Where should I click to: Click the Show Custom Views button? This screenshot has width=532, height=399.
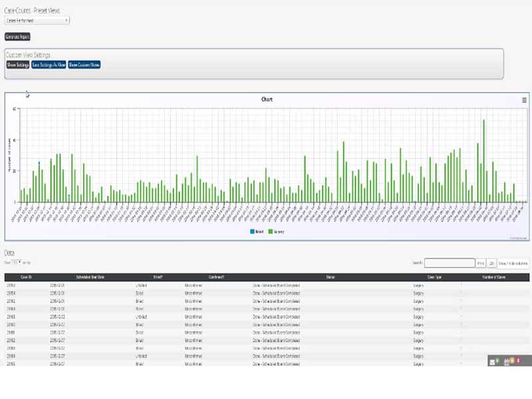(84, 65)
